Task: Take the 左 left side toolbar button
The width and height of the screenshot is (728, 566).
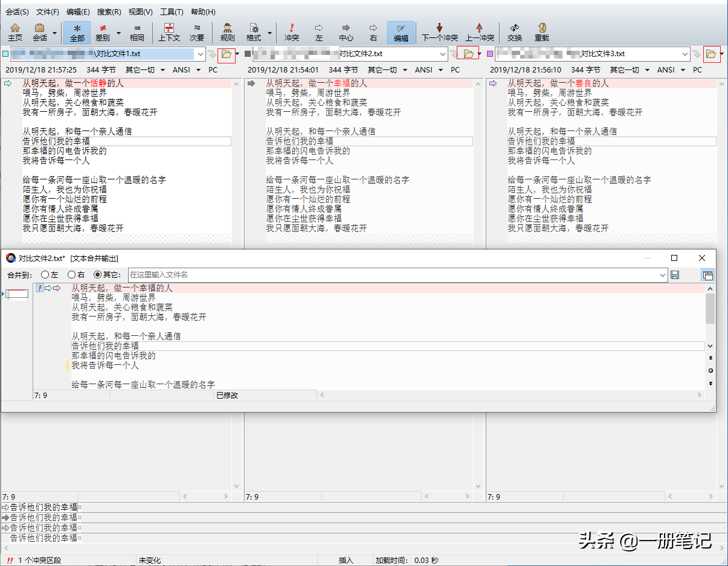Action: coord(319,32)
